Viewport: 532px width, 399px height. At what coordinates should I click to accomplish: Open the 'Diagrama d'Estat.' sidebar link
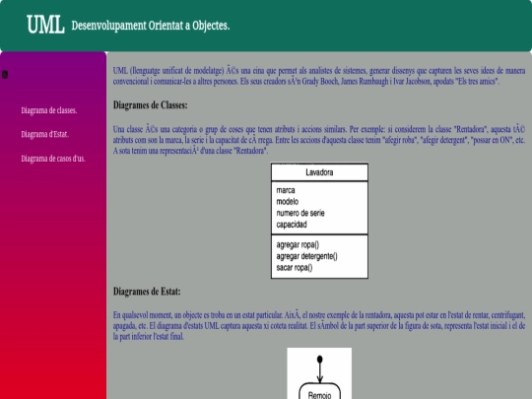[44, 134]
